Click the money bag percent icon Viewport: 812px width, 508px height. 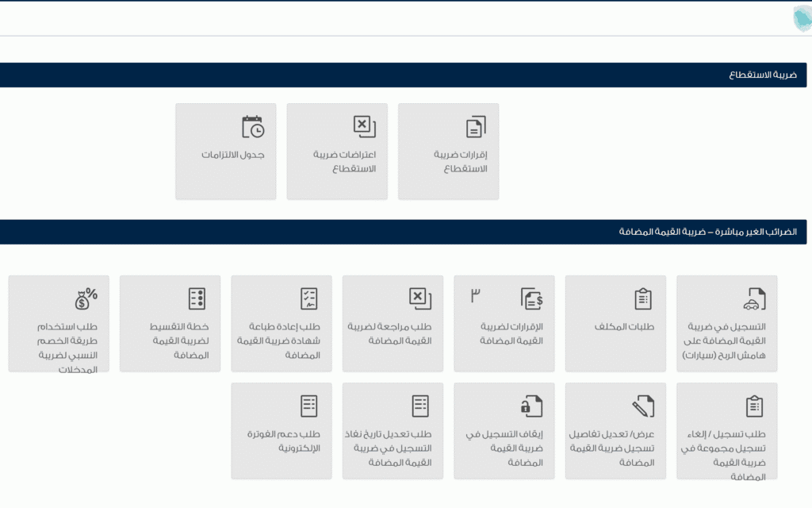pos(86,299)
